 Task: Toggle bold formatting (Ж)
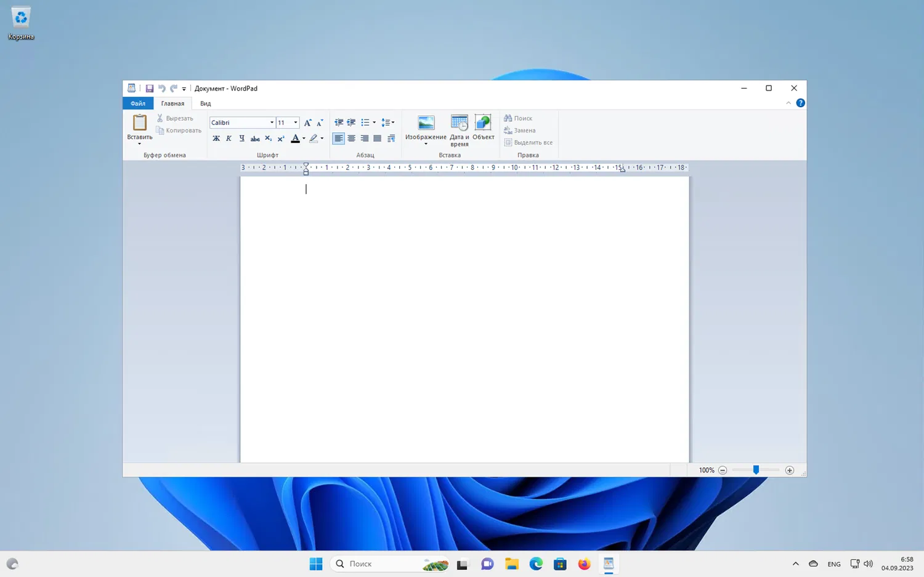click(216, 139)
